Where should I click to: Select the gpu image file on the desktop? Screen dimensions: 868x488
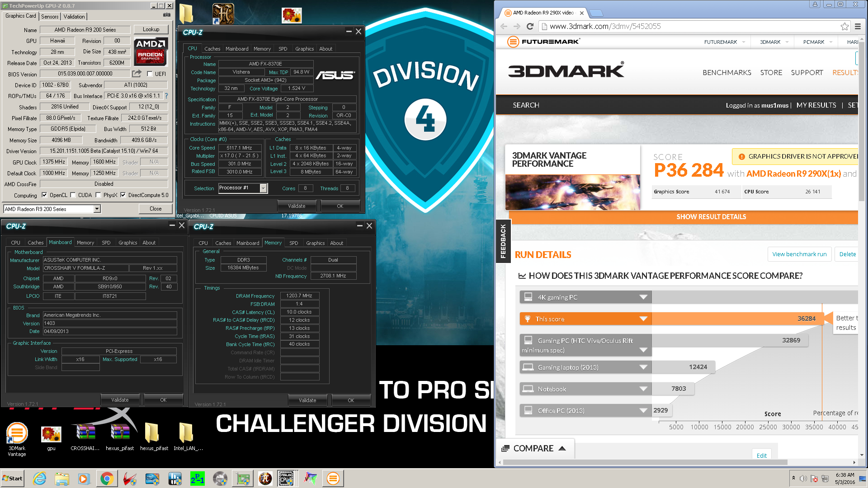pos(51,439)
